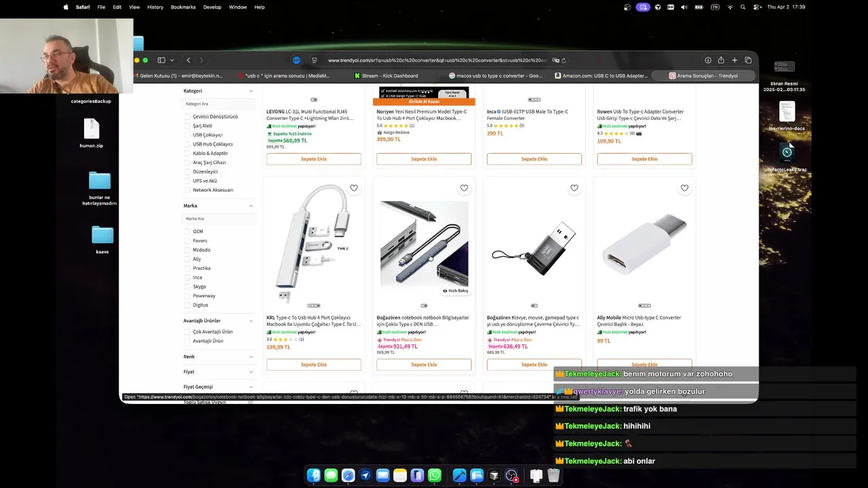
Task: Open the sidebar button's dropdown arrow
Action: tap(172, 60)
